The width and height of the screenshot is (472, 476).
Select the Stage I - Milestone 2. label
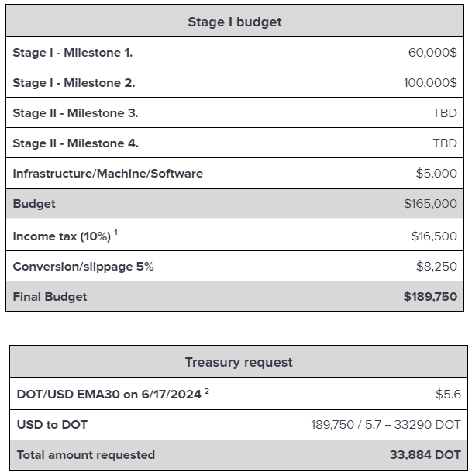tap(74, 83)
